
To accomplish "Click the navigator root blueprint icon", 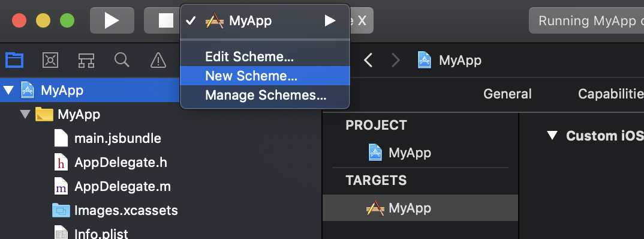I will coord(28,90).
